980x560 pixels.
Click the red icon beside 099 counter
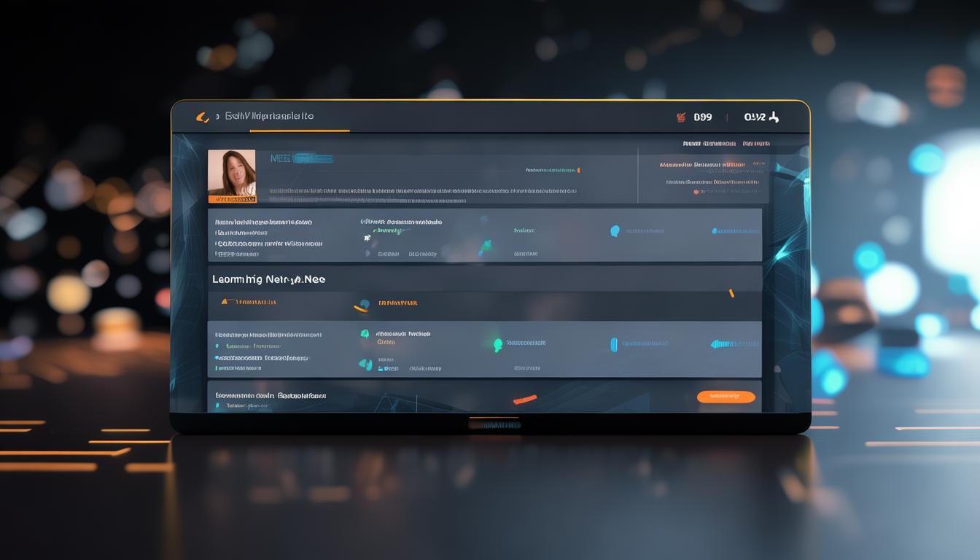682,117
